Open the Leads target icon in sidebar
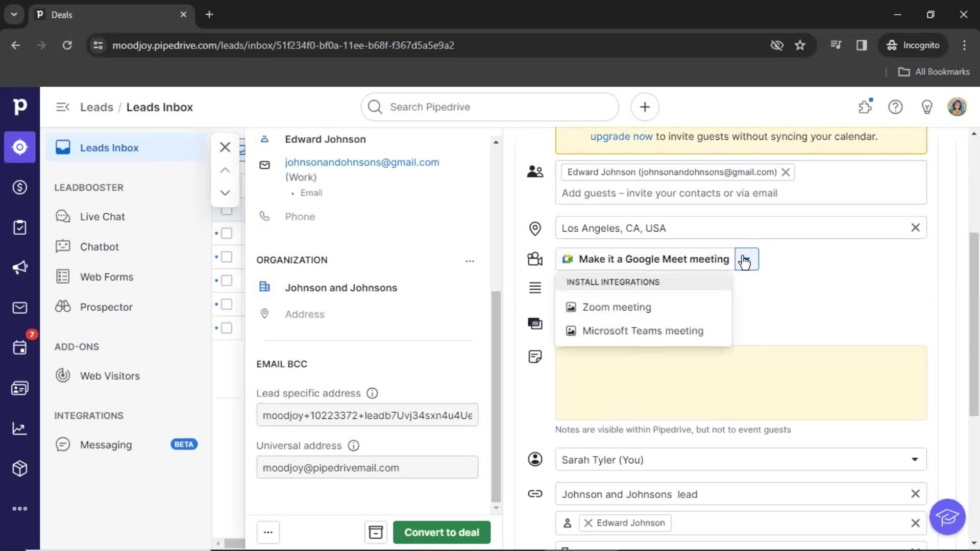This screenshot has height=551, width=980. click(20, 147)
